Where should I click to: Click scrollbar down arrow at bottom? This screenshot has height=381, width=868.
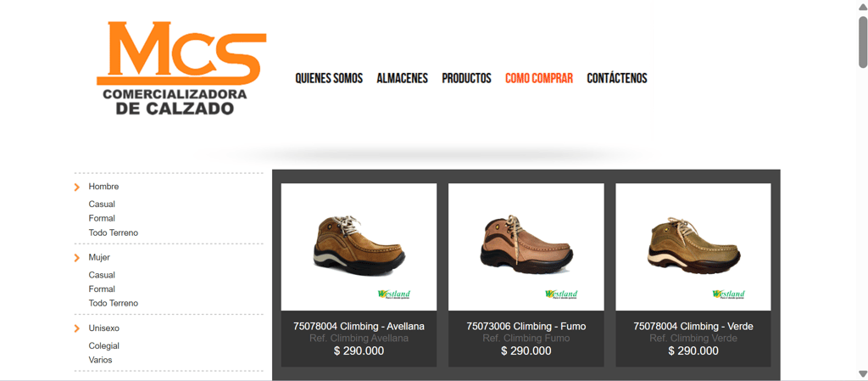[x=863, y=373]
